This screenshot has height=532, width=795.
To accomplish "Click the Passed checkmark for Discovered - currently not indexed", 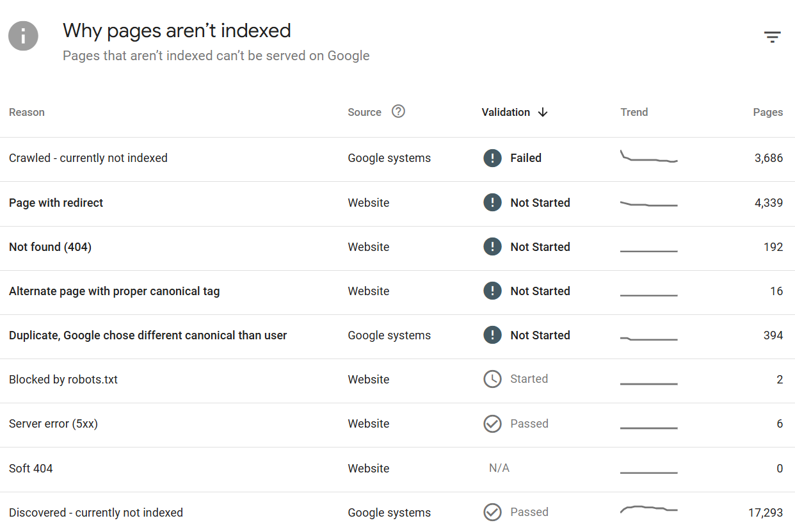I will pos(492,512).
